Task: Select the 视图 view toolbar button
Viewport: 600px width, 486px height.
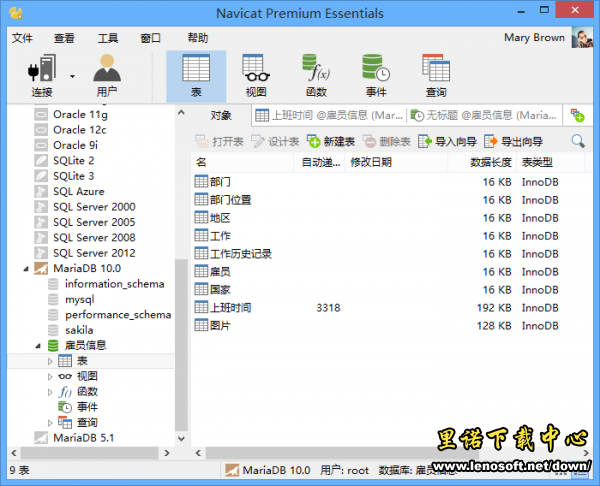Action: (x=256, y=76)
